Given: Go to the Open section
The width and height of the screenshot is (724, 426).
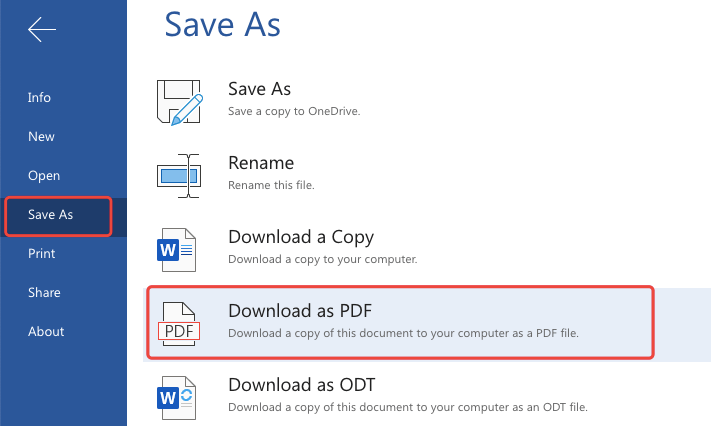Looking at the screenshot, I should coord(44,176).
